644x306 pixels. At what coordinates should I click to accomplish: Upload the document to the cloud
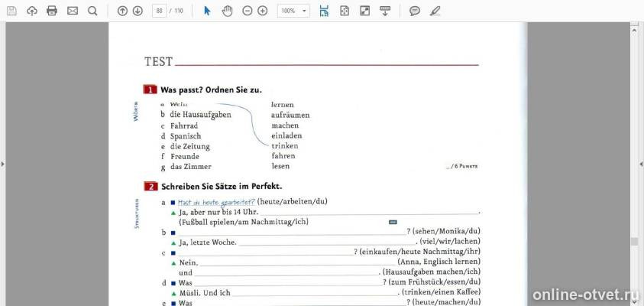coord(31,11)
